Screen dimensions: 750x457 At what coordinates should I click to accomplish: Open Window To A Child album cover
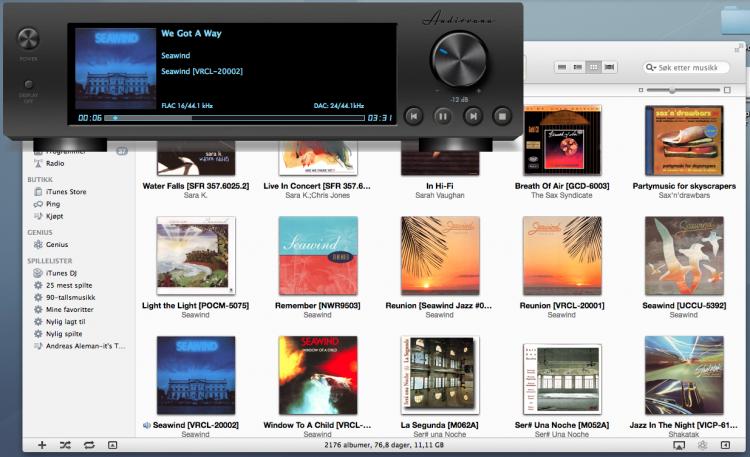318,375
